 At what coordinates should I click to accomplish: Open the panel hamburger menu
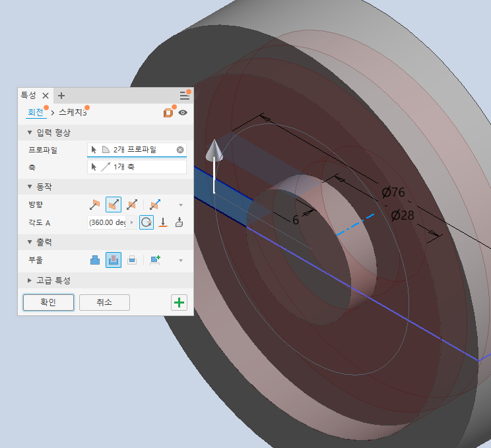[x=184, y=96]
